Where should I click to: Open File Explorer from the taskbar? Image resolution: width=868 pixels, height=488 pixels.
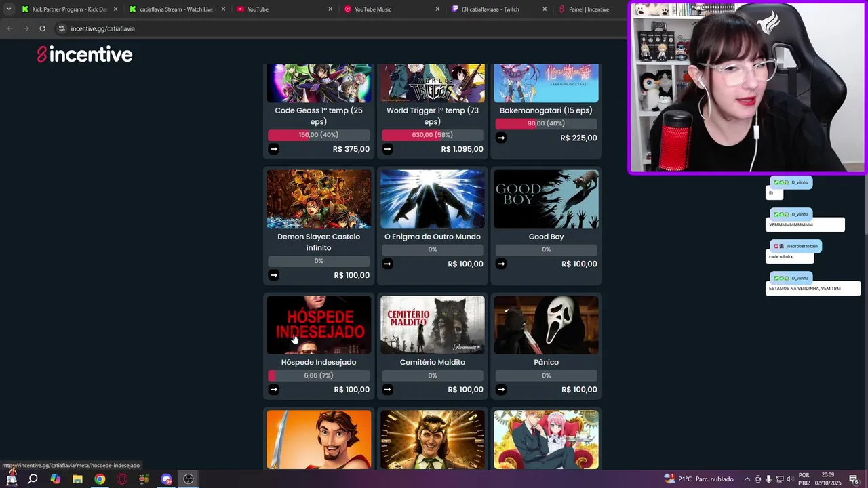pyautogui.click(x=77, y=479)
